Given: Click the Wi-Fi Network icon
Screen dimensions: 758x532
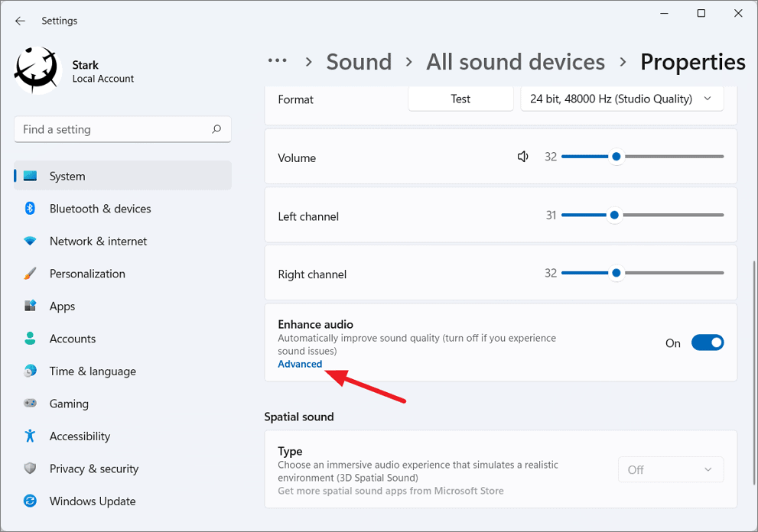Looking at the screenshot, I should pos(30,241).
